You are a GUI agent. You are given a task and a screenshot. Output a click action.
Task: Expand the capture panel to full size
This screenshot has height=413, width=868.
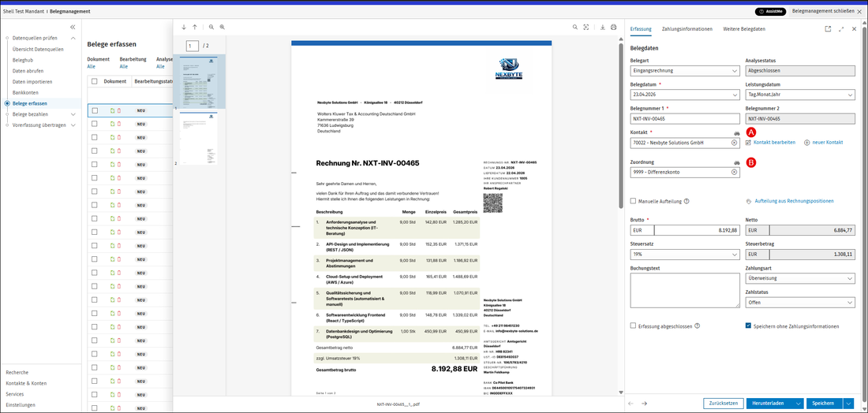841,28
